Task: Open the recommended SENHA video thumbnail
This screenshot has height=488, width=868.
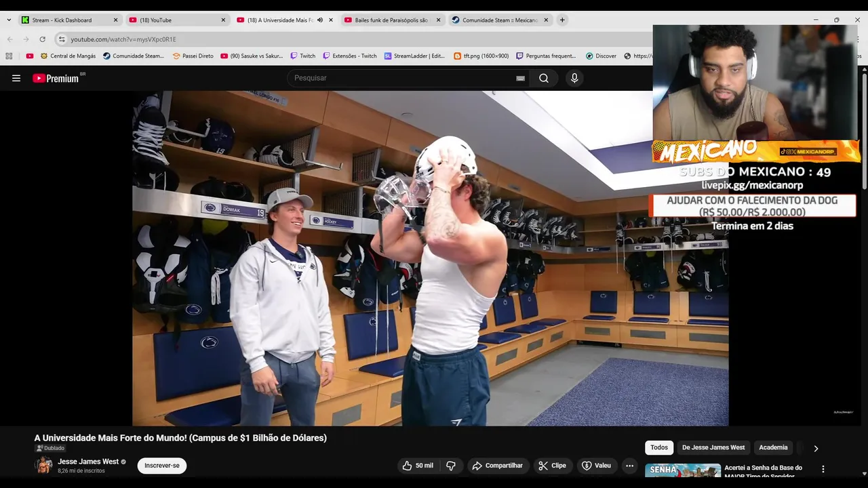Action: click(x=683, y=470)
